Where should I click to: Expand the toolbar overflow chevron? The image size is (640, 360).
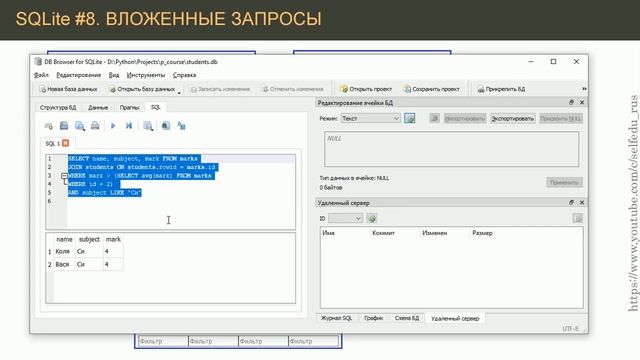(x=584, y=89)
